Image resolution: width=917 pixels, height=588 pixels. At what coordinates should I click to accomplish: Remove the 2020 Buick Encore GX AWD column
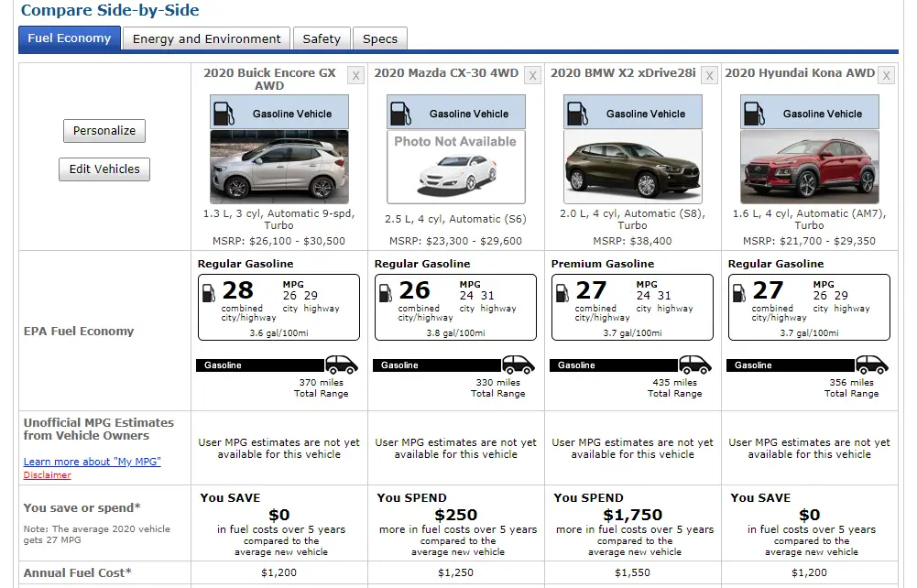(355, 75)
